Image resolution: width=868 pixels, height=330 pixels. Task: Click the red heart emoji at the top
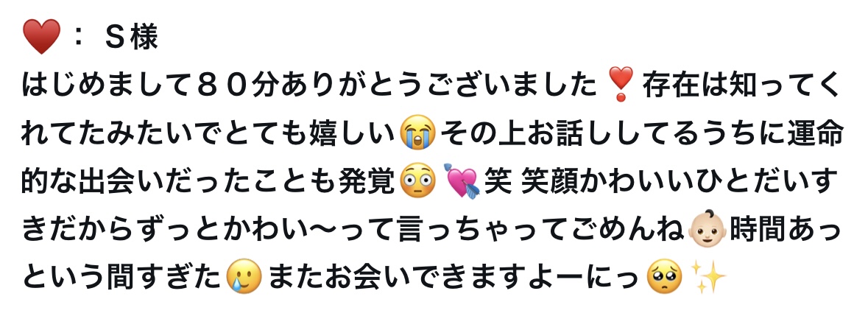[41, 37]
